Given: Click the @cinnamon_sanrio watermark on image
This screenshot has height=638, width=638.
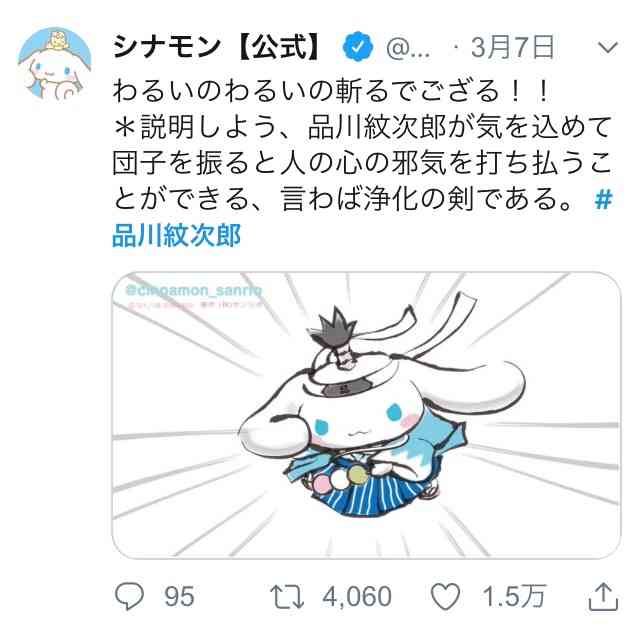Looking at the screenshot, I should coord(194,290).
